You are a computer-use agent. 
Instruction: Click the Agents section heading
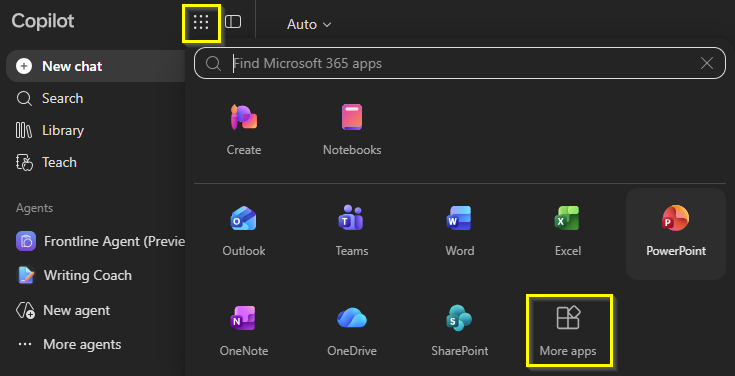pos(34,208)
